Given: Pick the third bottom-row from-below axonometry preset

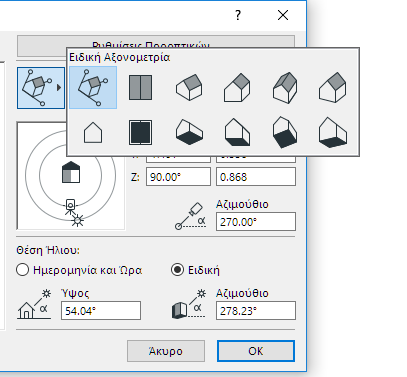Looking at the screenshot, I should 189,132.
